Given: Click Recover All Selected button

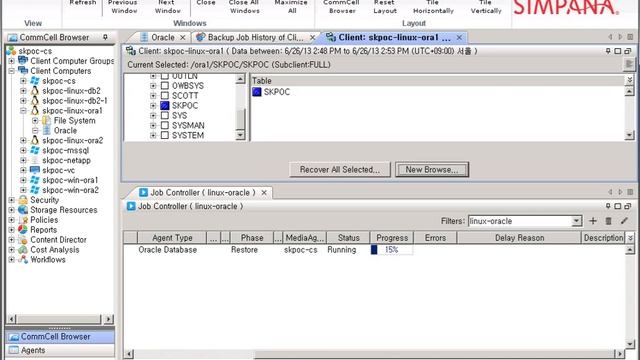Looking at the screenshot, I should 340,169.
